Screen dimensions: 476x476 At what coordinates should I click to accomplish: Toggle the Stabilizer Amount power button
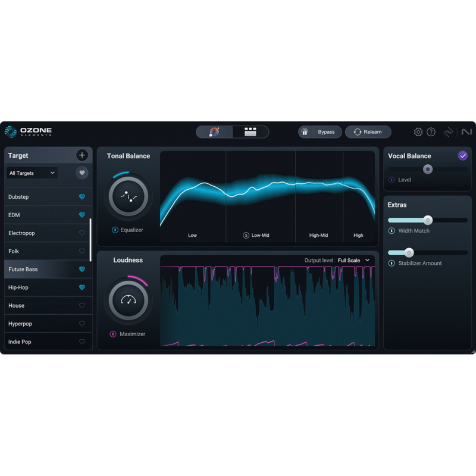click(392, 263)
